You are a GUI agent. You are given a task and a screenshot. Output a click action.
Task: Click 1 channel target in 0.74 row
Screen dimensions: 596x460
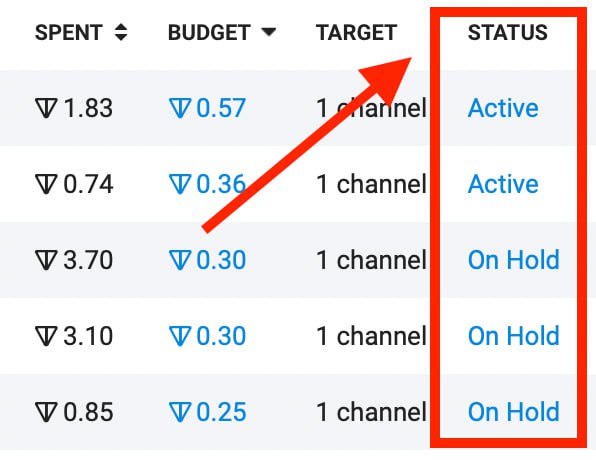click(x=371, y=184)
